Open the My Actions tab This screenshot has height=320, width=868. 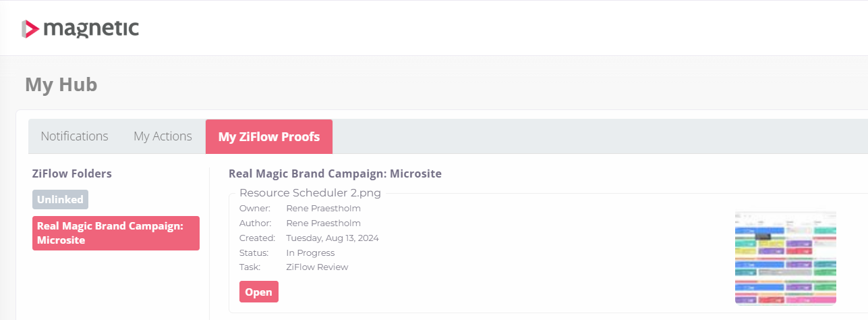click(x=163, y=136)
